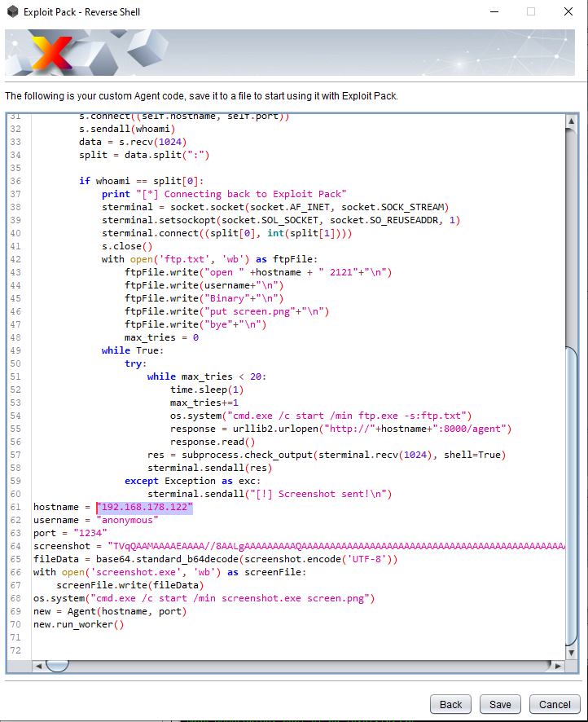
Task: Click the sterminal.connect line 40
Action: pos(227,233)
